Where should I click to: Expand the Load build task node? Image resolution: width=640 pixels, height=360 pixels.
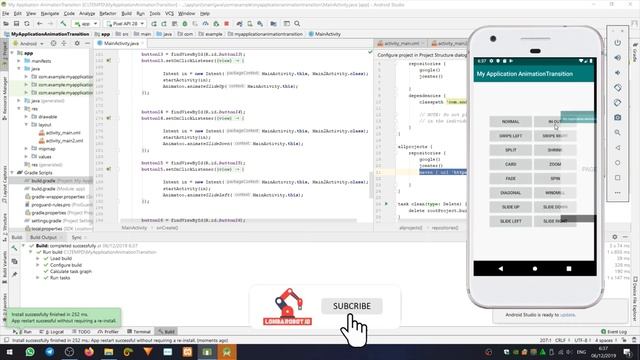click(x=38, y=258)
